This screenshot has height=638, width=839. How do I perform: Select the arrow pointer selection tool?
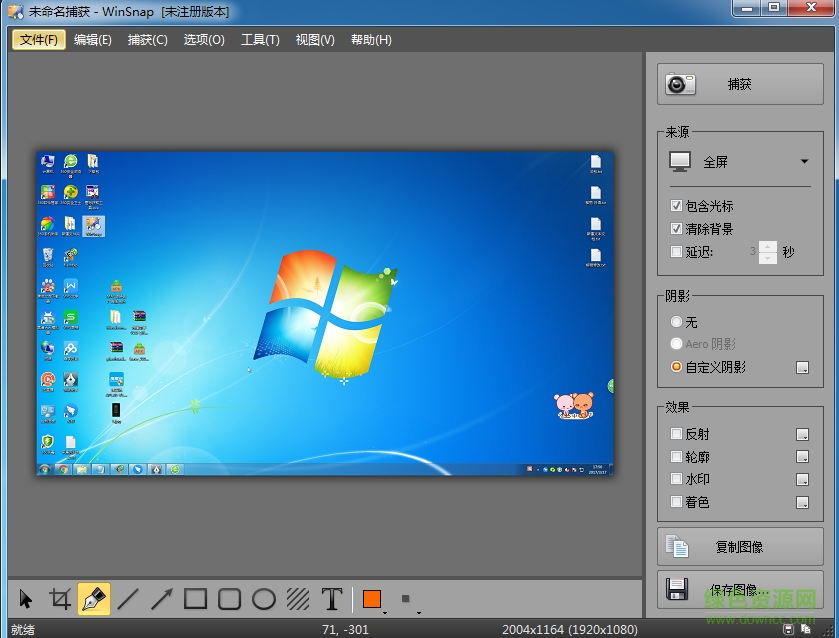[26, 599]
